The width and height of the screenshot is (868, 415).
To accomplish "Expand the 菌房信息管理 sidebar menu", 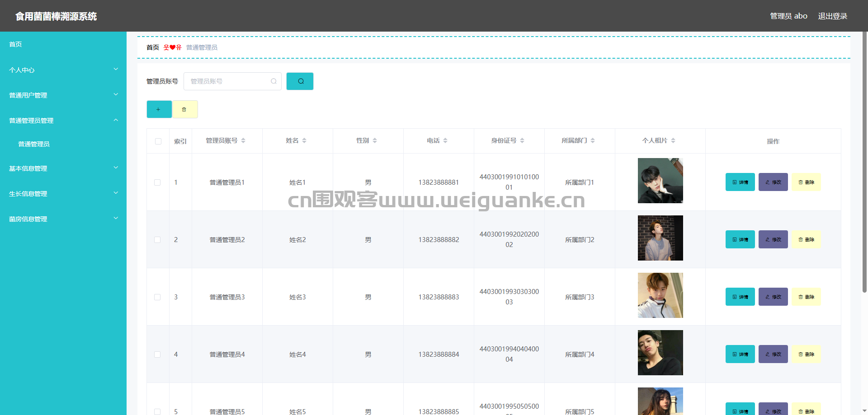I will coord(63,219).
